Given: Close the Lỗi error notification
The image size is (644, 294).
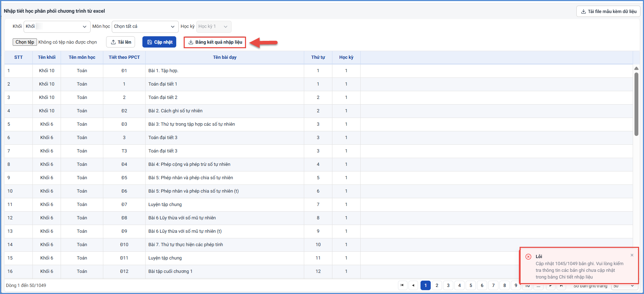Looking at the screenshot, I should tap(632, 255).
